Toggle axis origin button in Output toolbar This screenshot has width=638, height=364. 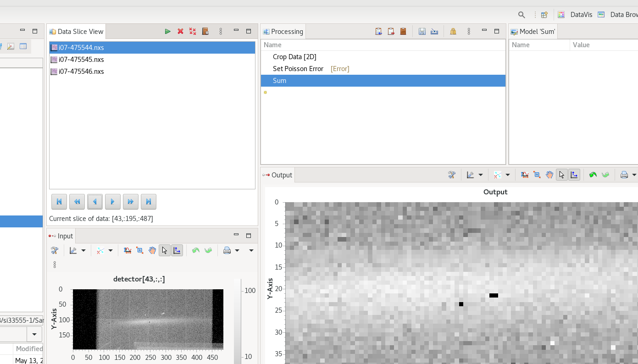[x=574, y=175]
